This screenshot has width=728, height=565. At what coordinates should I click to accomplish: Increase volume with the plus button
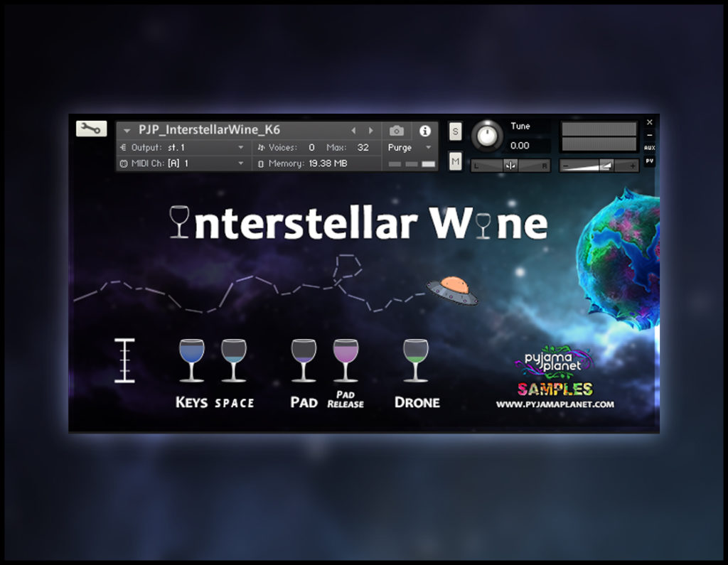click(x=632, y=166)
